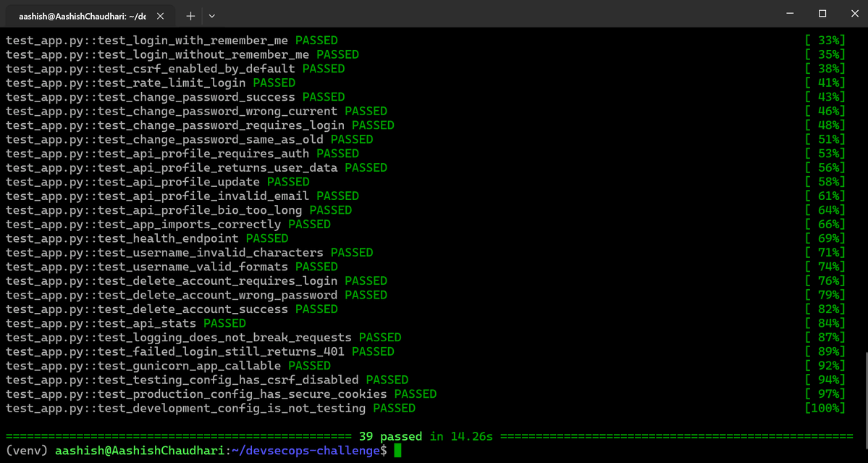The width and height of the screenshot is (868, 463).
Task: Click test_change_password_same_as_old result line
Action: pos(190,140)
